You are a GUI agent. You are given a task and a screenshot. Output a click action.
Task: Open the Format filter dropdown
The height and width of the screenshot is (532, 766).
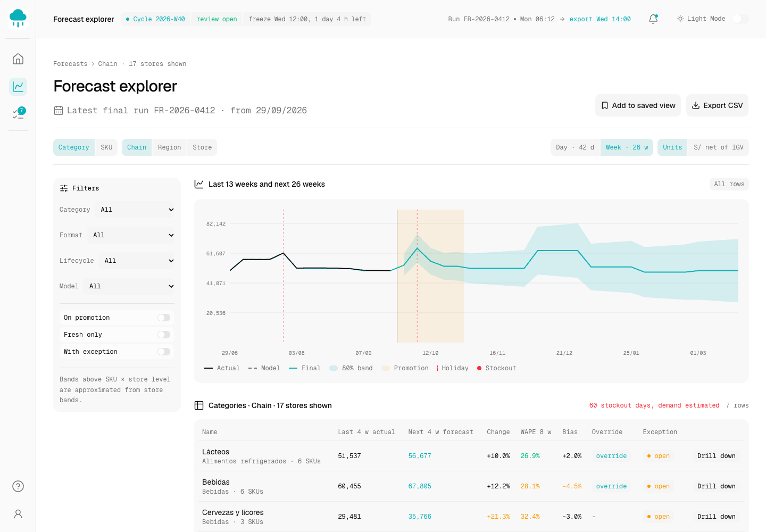(x=131, y=235)
